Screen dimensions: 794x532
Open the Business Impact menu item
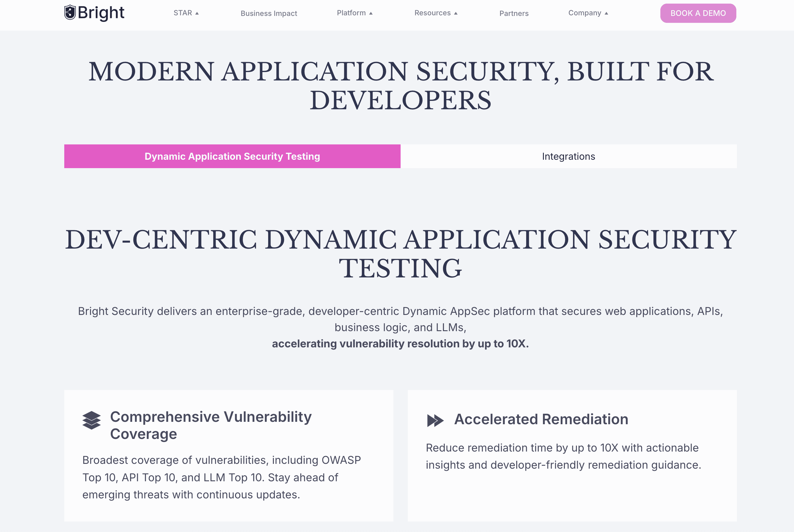coord(268,14)
